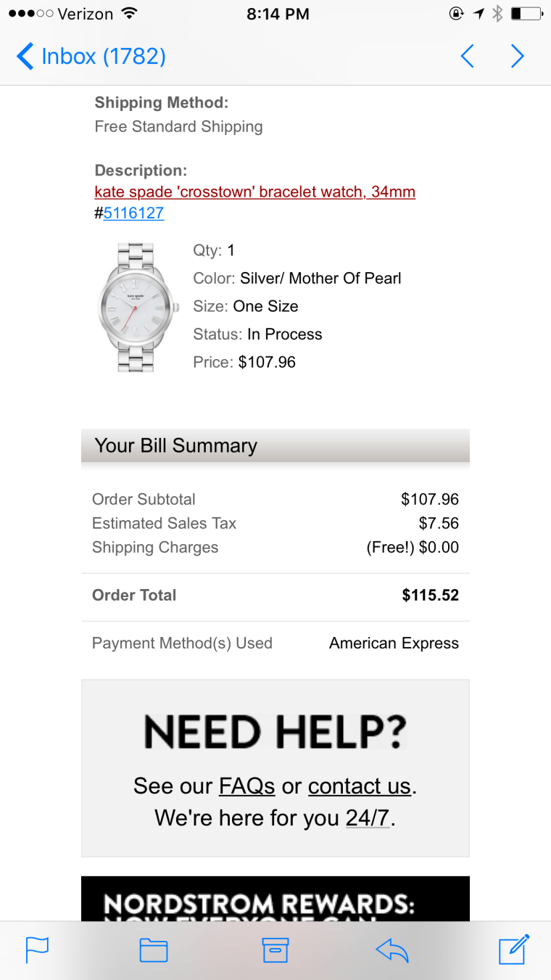
Task: Compose a new message
Action: click(513, 950)
